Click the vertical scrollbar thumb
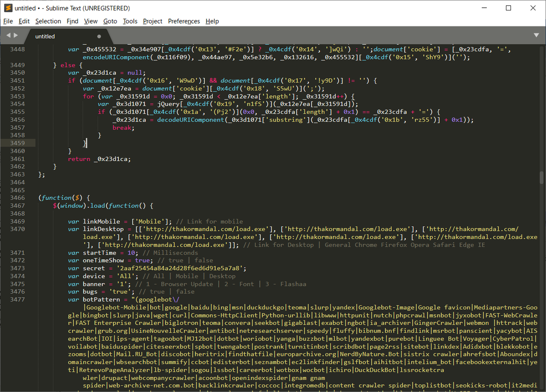The image size is (546, 392). point(541,177)
